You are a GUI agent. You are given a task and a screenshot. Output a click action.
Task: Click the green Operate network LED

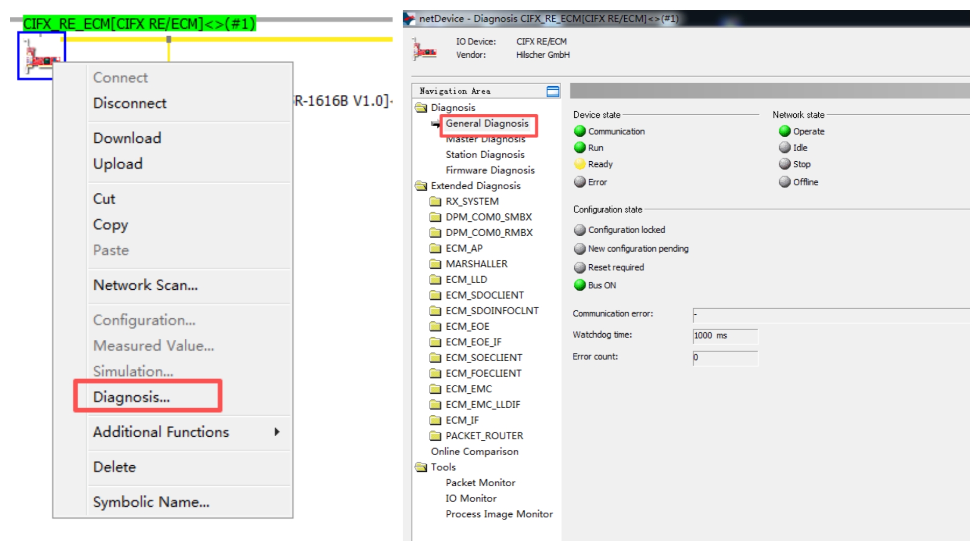click(x=785, y=131)
